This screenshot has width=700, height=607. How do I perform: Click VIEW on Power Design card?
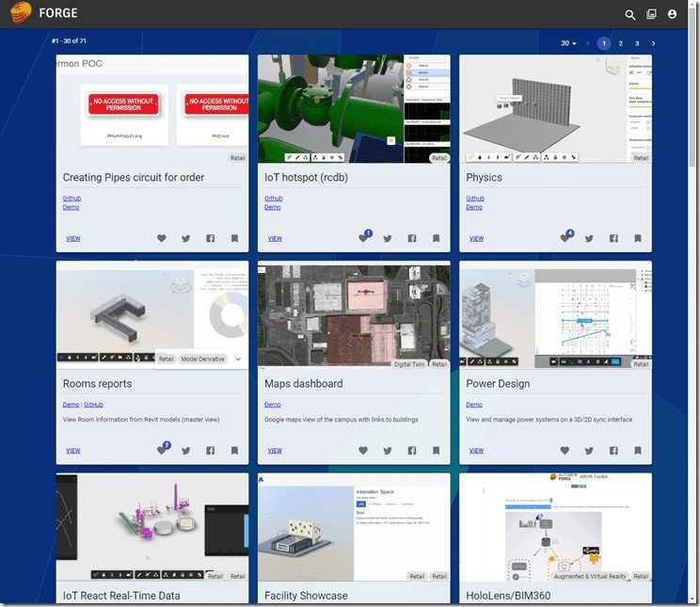[476, 451]
